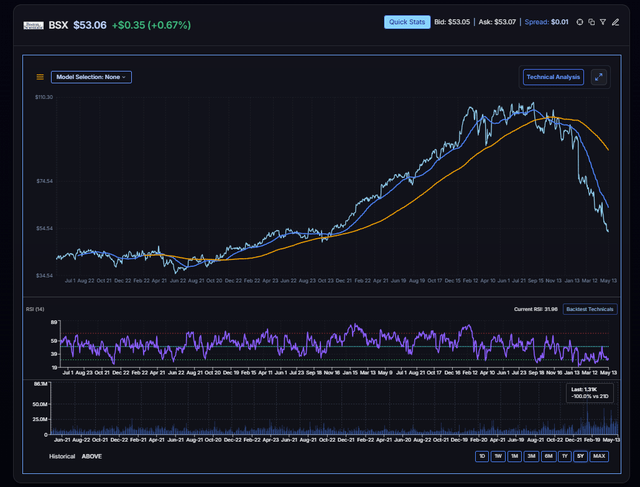The image size is (640, 487).
Task: Click the pencil edit icon
Action: coord(616,22)
